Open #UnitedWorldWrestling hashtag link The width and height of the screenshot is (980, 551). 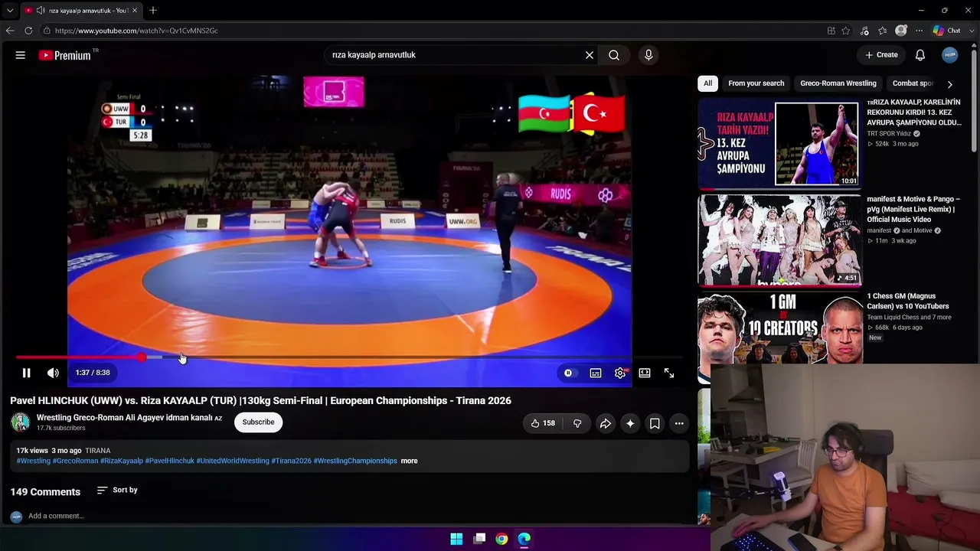tap(233, 461)
